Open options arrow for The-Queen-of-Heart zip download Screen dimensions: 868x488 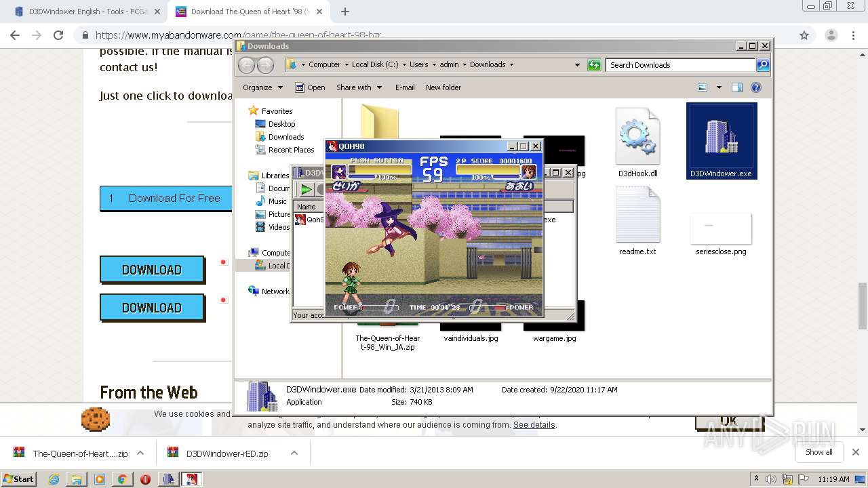140,453
